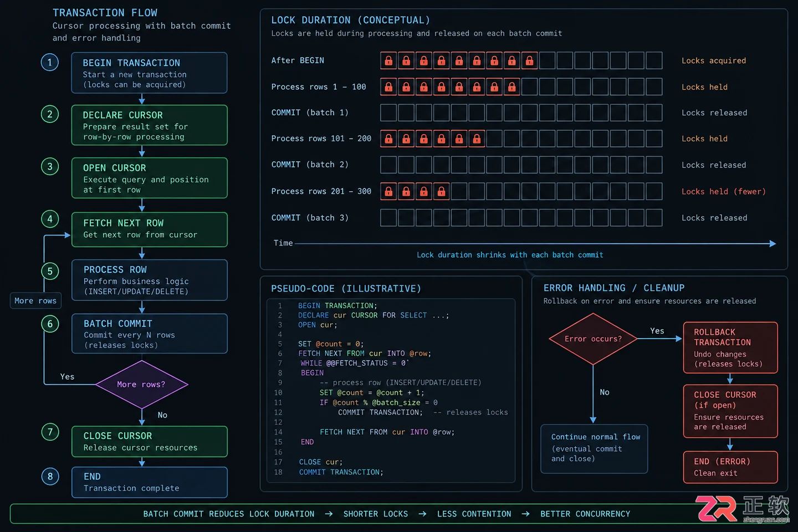Click the FETCH NEXT ROW box

(150, 229)
